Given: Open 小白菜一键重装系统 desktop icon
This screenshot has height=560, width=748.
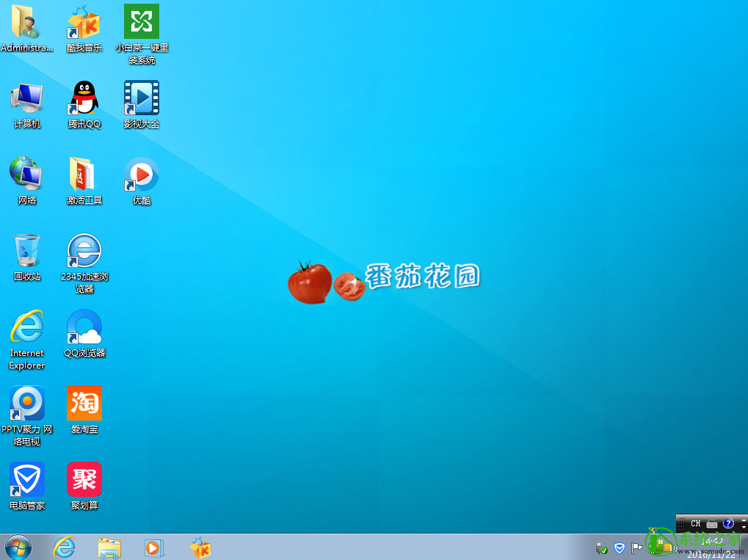Looking at the screenshot, I should (142, 34).
